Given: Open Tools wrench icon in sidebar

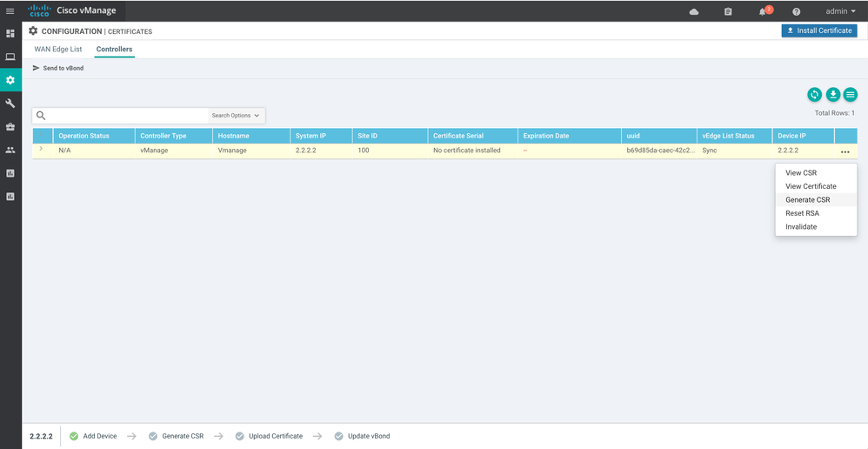Looking at the screenshot, I should tap(10, 104).
